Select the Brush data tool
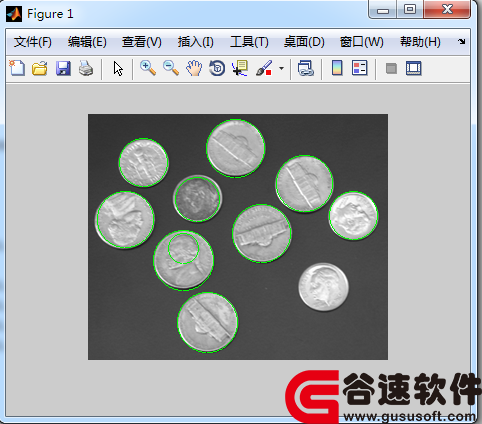482x424 pixels. click(264, 68)
